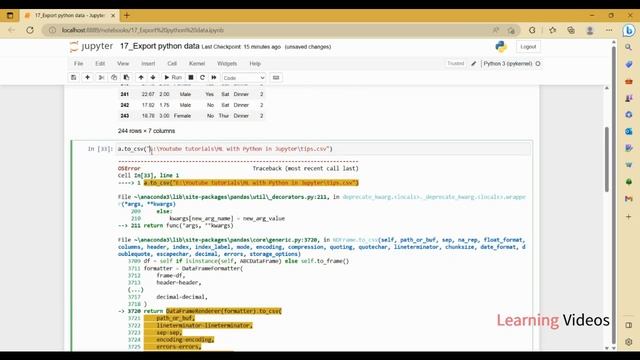
Task: Click the Trusted notebook indicator
Action: click(456, 64)
